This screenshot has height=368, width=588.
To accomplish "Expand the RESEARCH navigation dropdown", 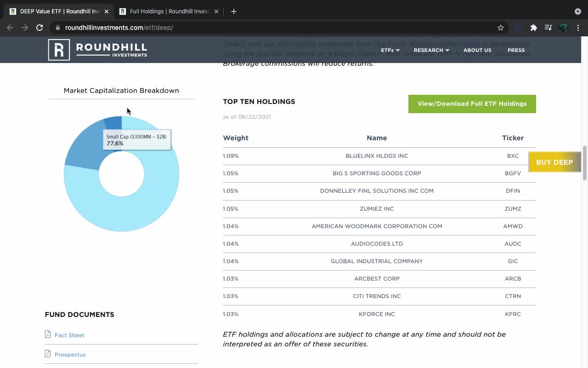I will coord(431,50).
